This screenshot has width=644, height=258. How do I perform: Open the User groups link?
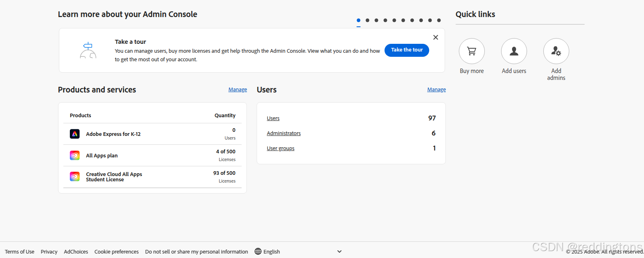[x=281, y=148]
